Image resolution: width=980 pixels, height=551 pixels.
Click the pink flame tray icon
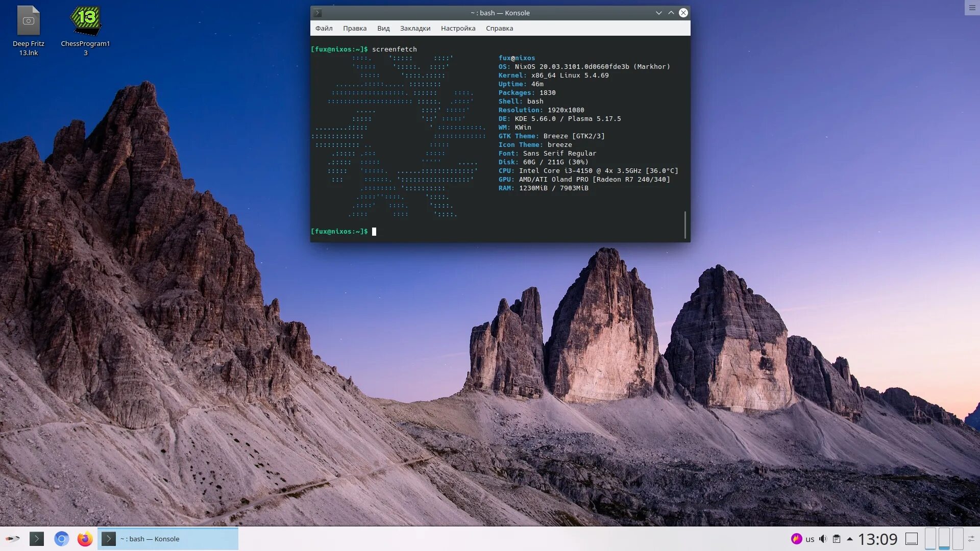(796, 539)
